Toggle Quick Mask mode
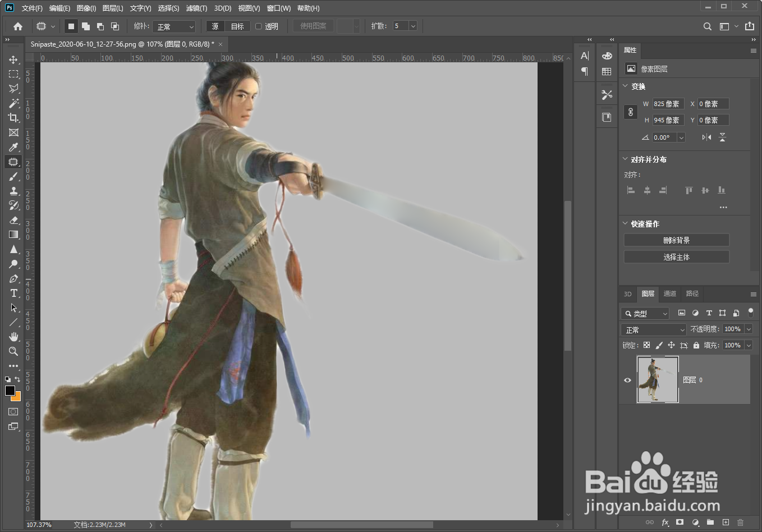This screenshot has height=532, width=762. [13, 412]
